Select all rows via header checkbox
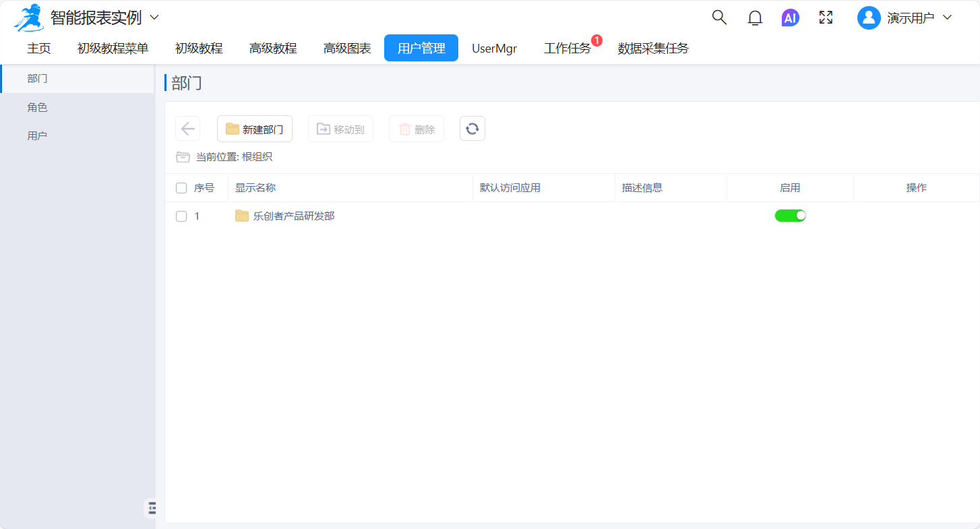 pos(181,188)
